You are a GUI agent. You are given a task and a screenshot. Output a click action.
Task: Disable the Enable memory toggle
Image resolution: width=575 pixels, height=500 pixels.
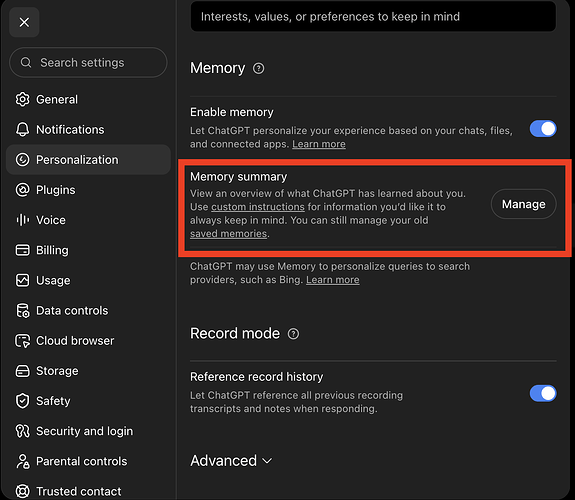click(x=543, y=129)
